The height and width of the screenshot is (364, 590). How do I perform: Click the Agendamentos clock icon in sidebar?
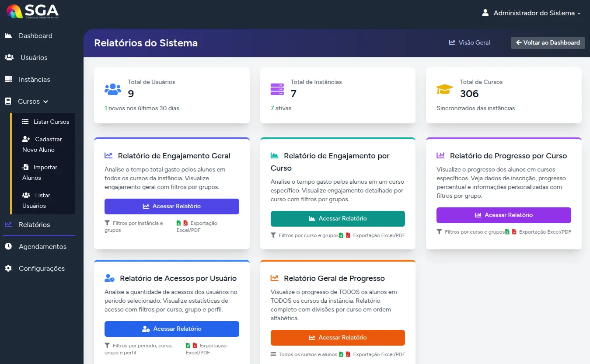8,246
